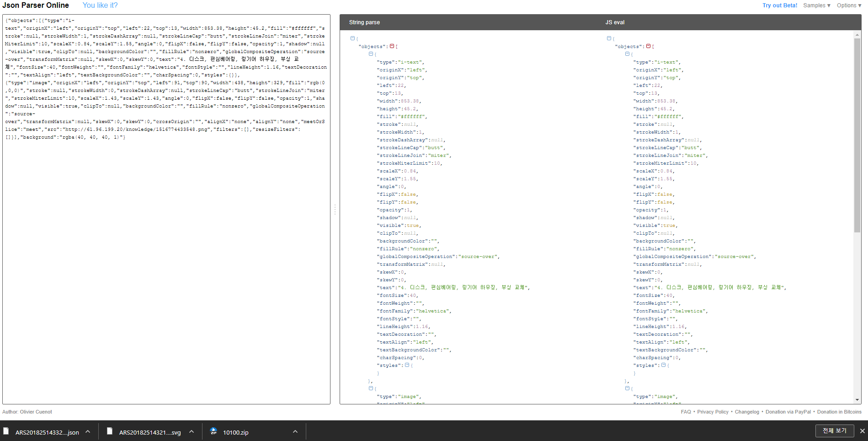
Task: Click "globalCompositeOperation" line in String parse
Action: click(x=438, y=257)
